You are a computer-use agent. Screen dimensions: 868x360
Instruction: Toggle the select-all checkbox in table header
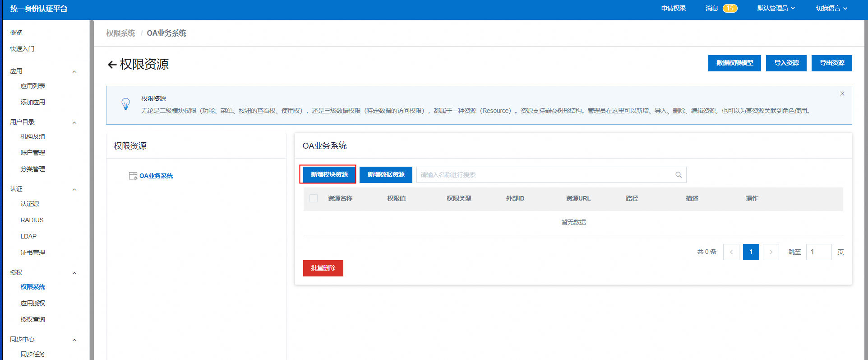[x=314, y=198]
